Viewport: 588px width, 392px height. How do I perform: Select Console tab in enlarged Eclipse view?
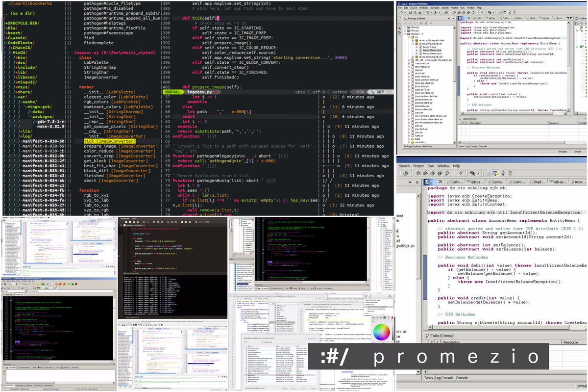pos(462,378)
